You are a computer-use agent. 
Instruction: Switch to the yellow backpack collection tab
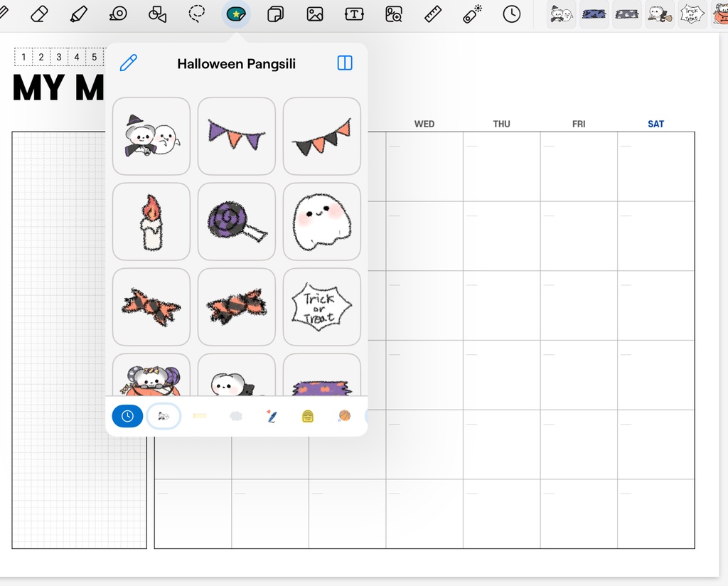(308, 416)
